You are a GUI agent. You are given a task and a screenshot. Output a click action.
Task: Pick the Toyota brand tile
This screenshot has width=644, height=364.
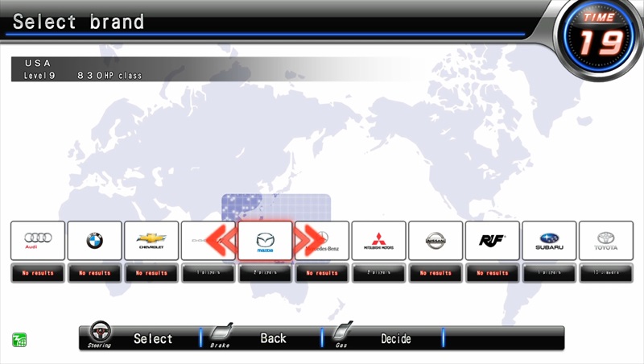tap(606, 241)
